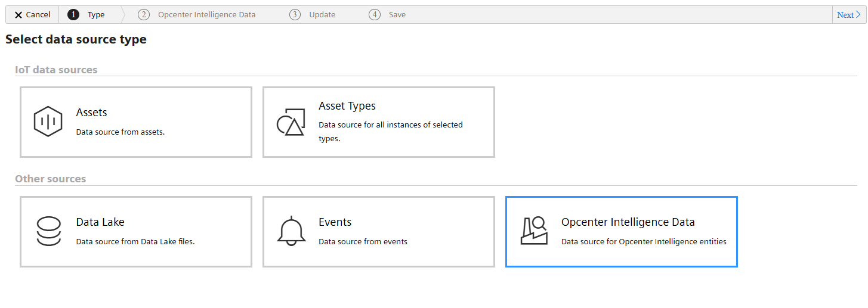Viewport: 868px width, 308px height.
Task: Click the 'IoT data sources' heading
Action: [x=56, y=70]
